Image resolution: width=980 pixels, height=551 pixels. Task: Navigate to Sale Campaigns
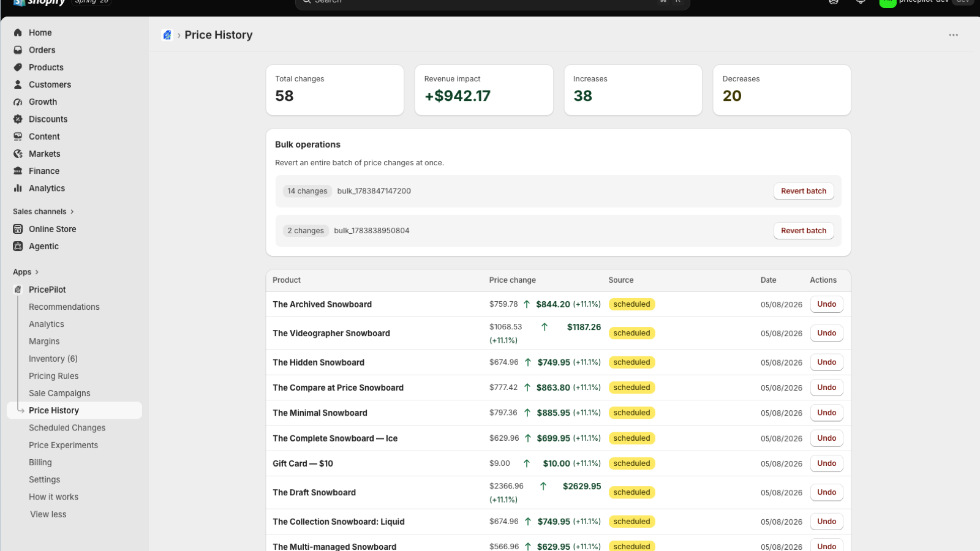tap(59, 393)
